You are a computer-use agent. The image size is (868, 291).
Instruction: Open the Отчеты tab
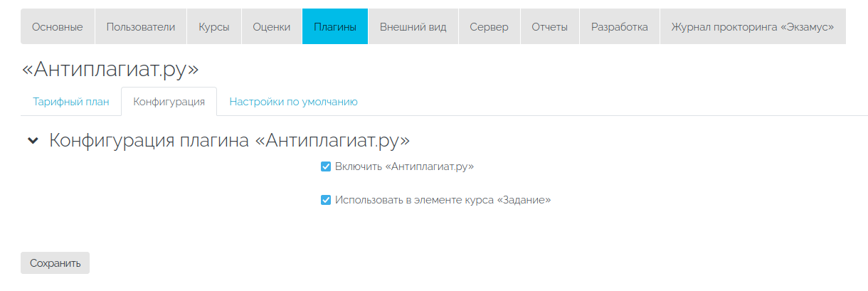coord(550,27)
